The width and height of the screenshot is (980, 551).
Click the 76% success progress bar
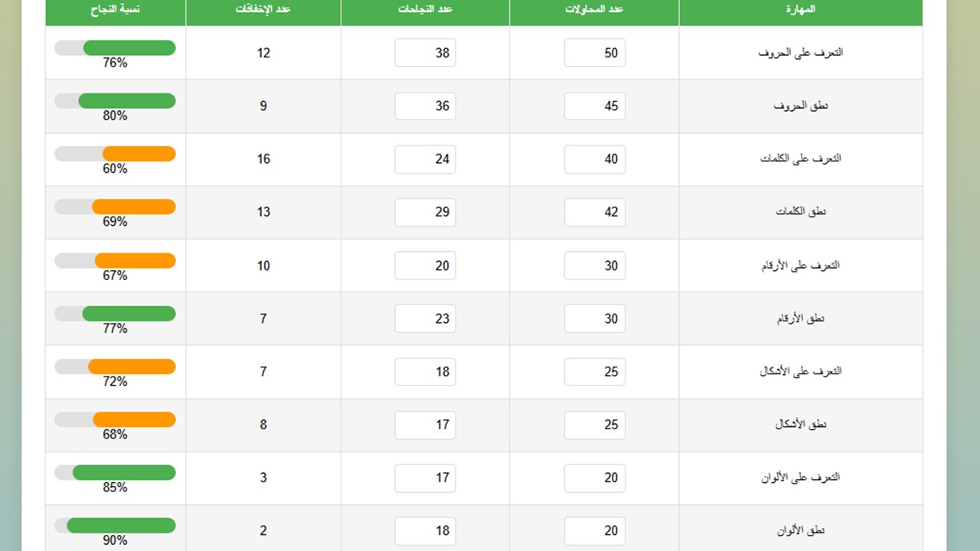point(115,48)
